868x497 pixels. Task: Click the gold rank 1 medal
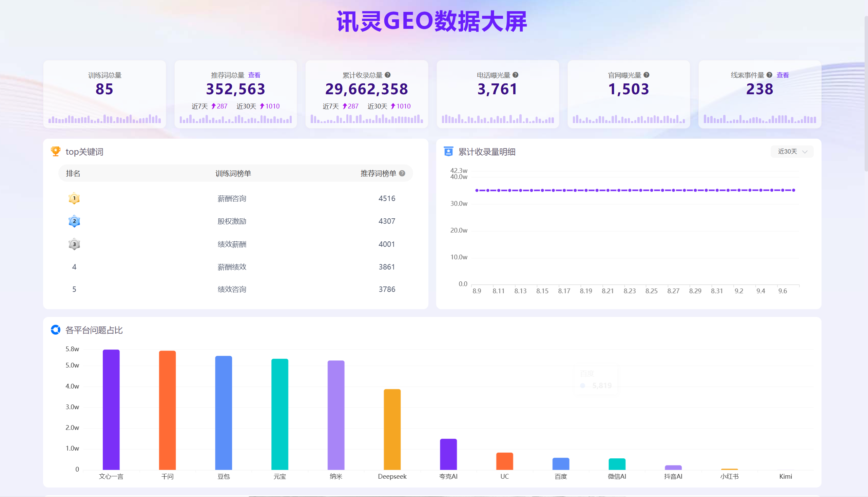(x=74, y=198)
